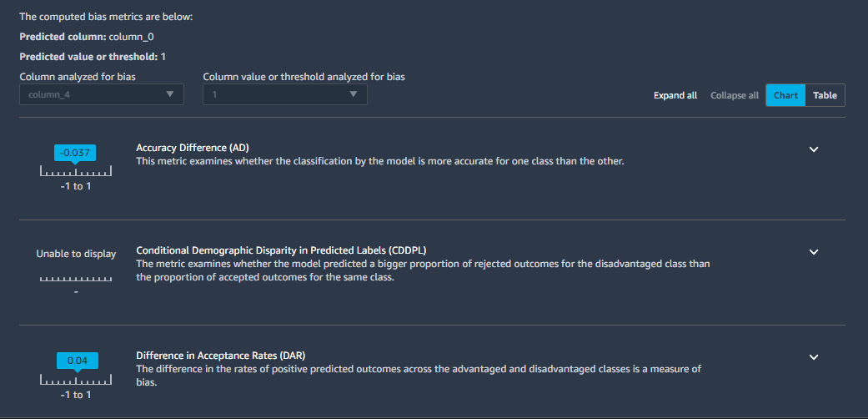The width and height of the screenshot is (868, 419).
Task: Switch to Table view
Action: pyautogui.click(x=825, y=95)
